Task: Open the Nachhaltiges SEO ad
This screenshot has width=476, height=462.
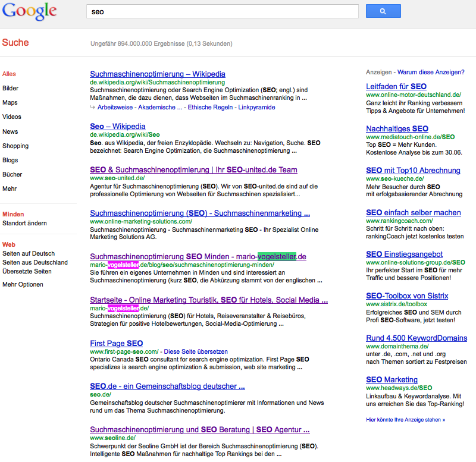Action: [x=397, y=129]
